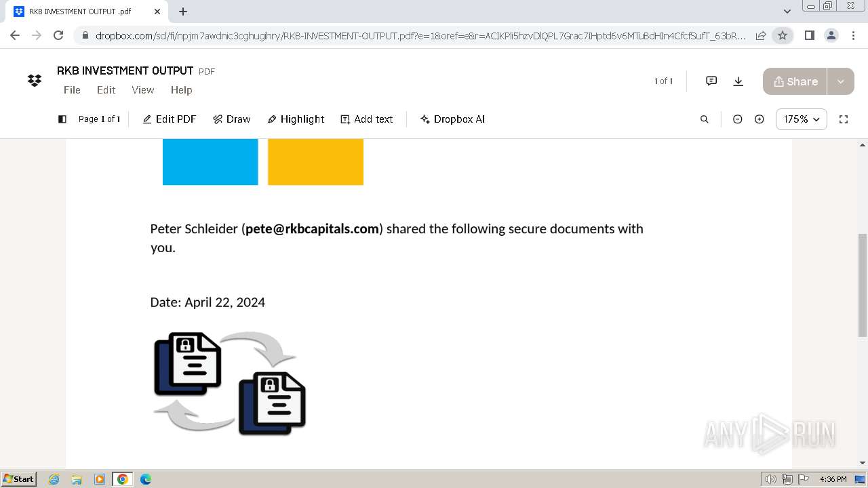Click the Date: April 22, 2024 text
The image size is (868, 488).
(x=208, y=302)
